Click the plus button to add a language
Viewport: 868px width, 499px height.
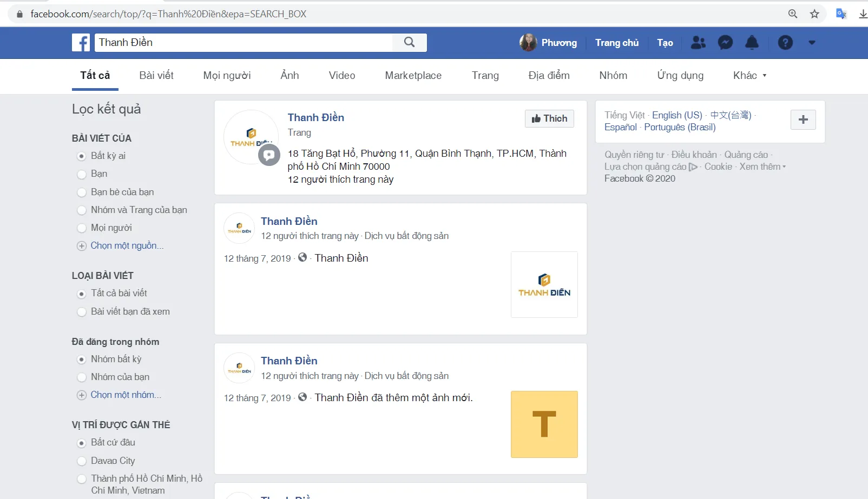803,119
